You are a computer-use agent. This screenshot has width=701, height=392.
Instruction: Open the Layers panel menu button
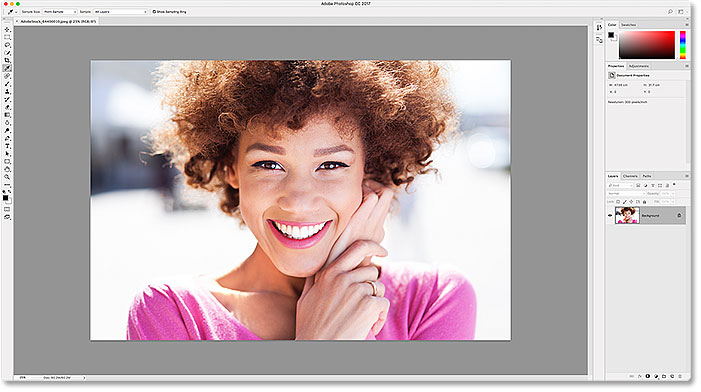(x=687, y=176)
